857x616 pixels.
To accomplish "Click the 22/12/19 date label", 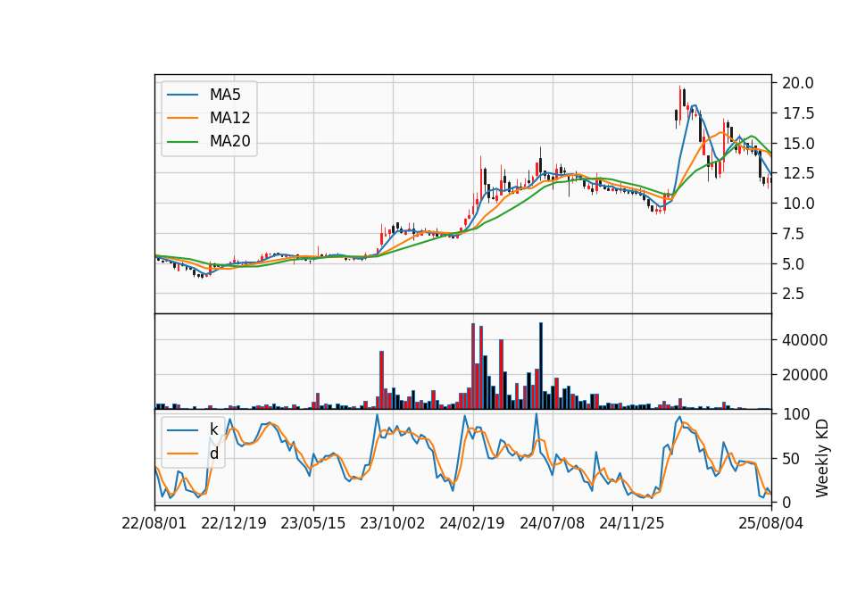I will click(234, 523).
